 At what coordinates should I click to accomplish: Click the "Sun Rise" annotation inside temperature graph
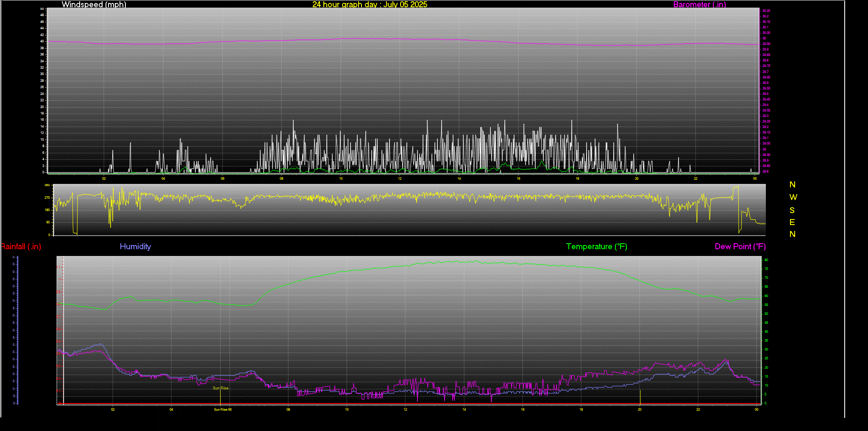coord(220,388)
